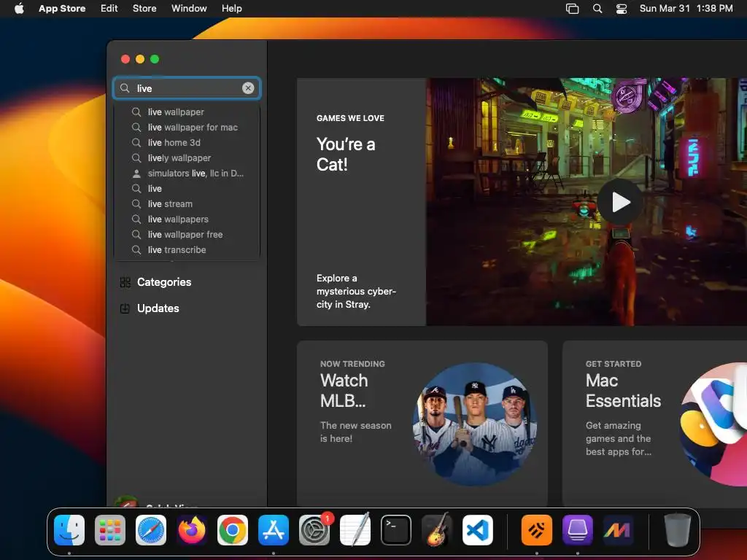Select 'live wallpaper' suggestion
The width and height of the screenshot is (747, 560).
tap(187, 112)
